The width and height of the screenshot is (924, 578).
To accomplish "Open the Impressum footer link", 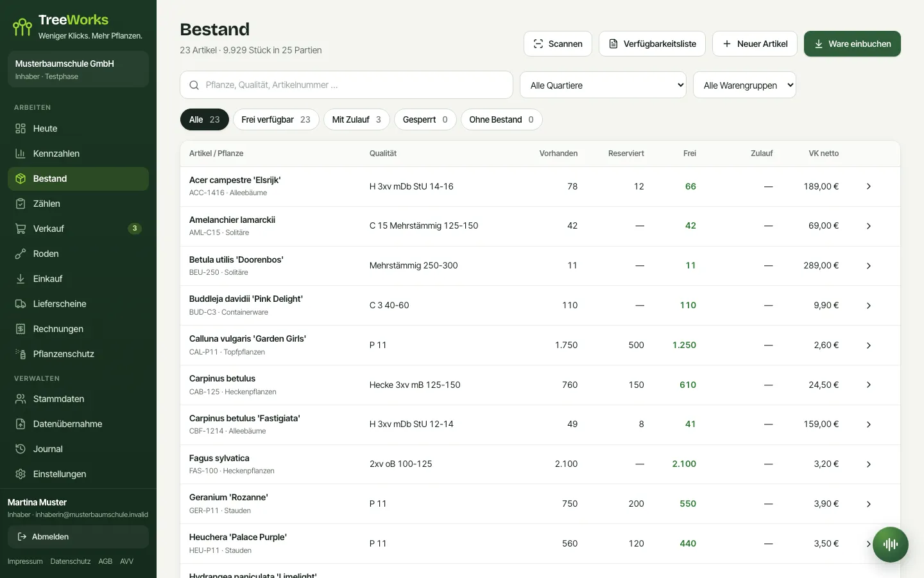I will [x=25, y=561].
